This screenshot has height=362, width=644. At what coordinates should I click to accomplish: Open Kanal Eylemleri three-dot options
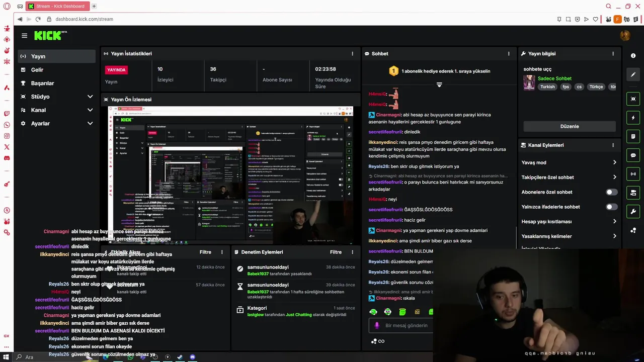[x=613, y=145]
